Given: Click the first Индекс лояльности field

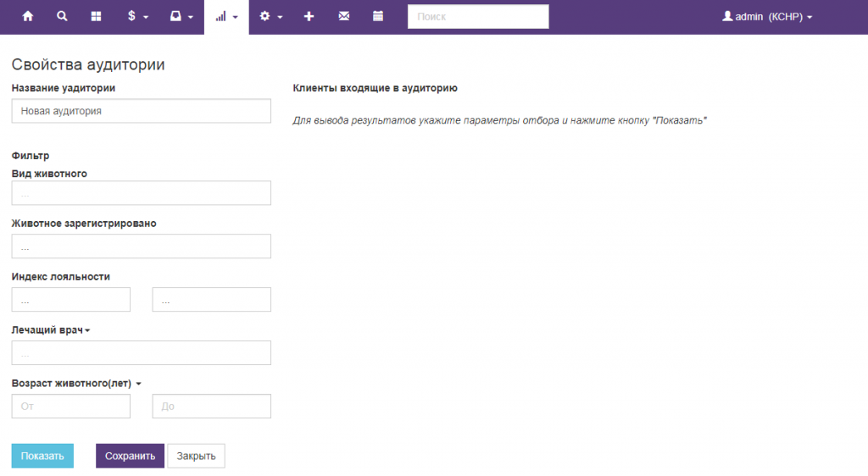Looking at the screenshot, I should pyautogui.click(x=71, y=300).
